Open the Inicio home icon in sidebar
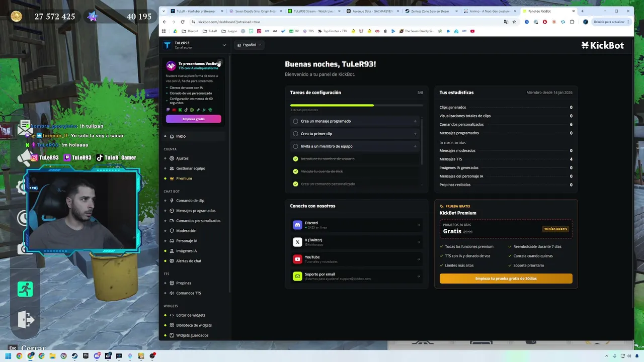This screenshot has height=362, width=644. pos(172,136)
